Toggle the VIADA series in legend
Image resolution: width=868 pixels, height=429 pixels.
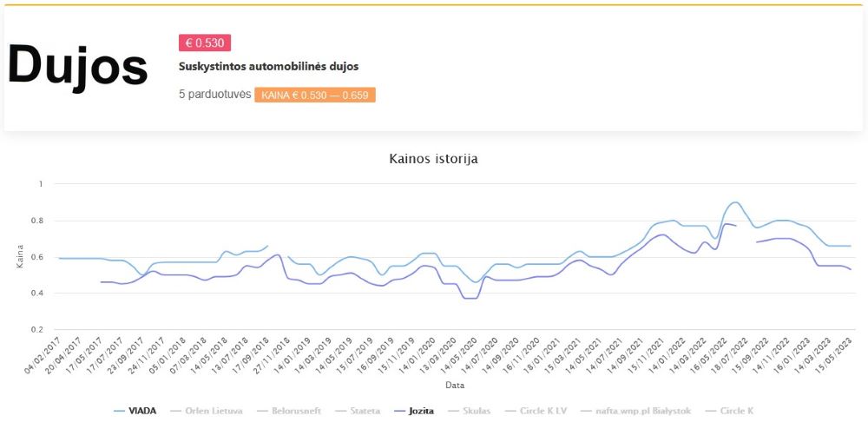pos(135,411)
